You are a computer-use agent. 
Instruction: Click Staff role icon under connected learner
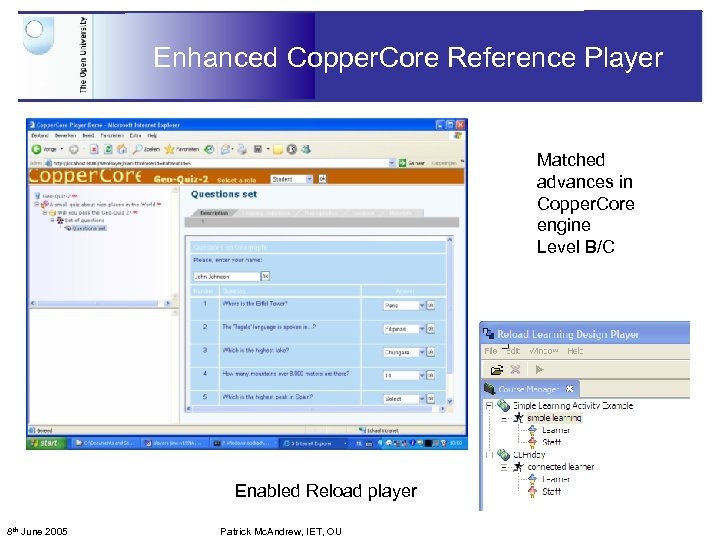click(532, 491)
